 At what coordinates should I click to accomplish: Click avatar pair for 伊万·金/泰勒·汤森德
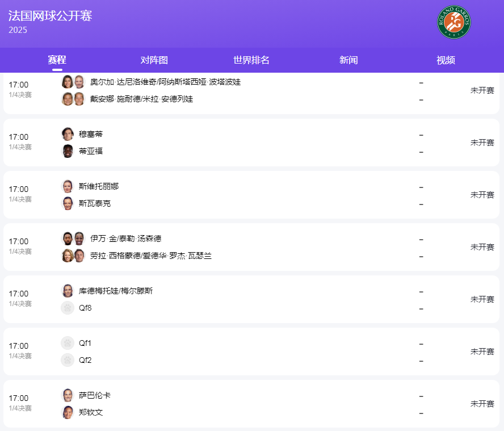pyautogui.click(x=73, y=238)
